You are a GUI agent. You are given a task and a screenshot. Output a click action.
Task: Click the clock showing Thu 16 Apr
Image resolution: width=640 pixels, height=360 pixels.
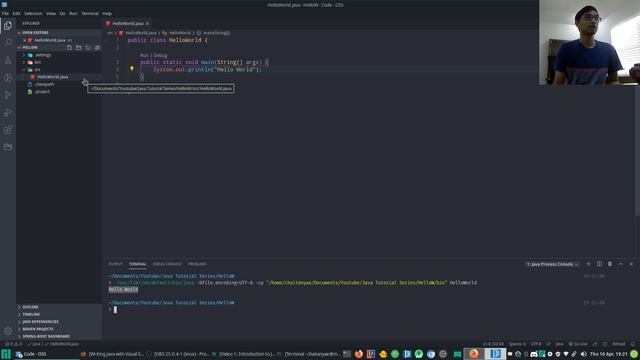coord(608,354)
